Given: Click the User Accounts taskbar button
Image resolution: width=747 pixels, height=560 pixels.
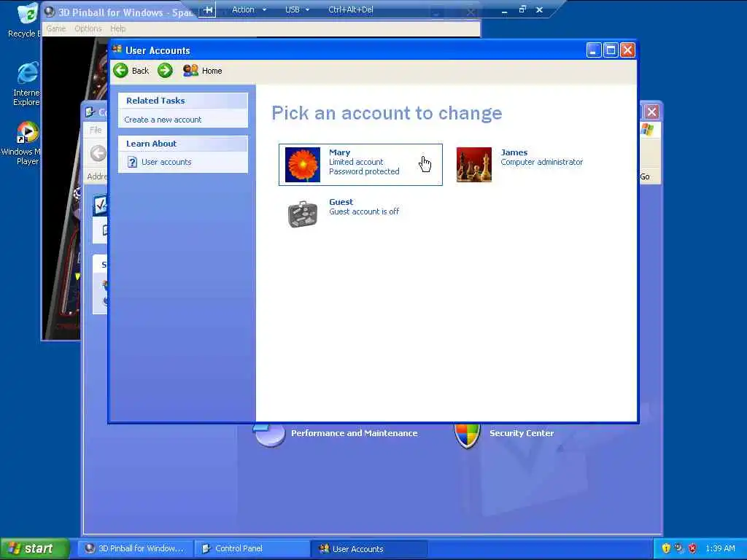Looking at the screenshot, I should (x=368, y=548).
